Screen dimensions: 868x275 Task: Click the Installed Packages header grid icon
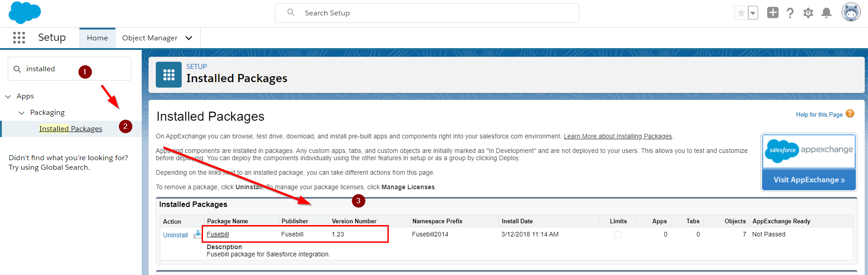point(169,74)
